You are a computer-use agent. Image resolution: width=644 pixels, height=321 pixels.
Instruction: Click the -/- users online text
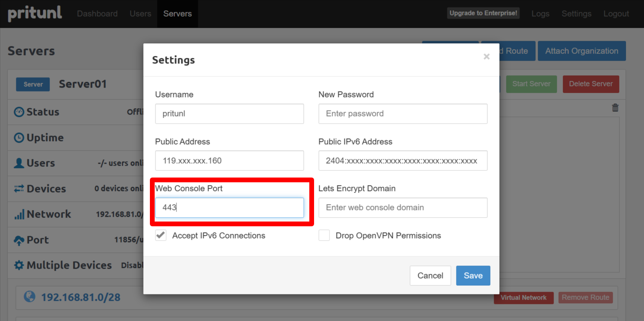click(121, 163)
